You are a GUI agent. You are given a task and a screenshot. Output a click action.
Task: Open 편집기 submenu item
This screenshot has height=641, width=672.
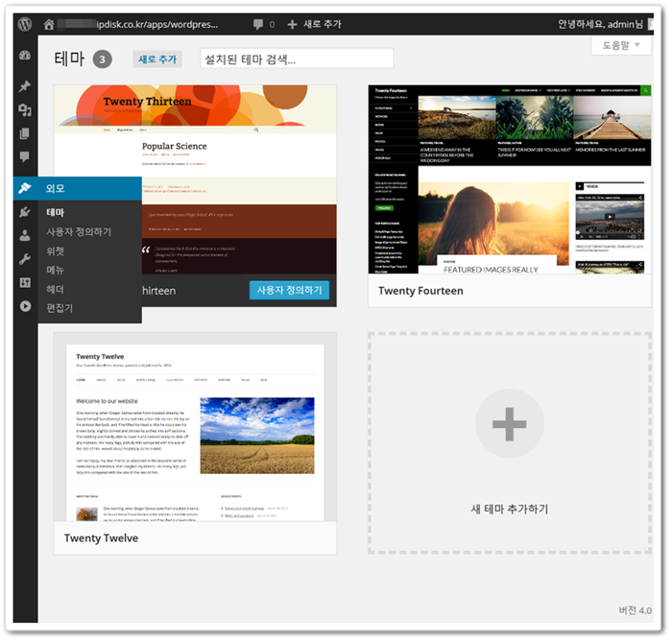tap(60, 308)
